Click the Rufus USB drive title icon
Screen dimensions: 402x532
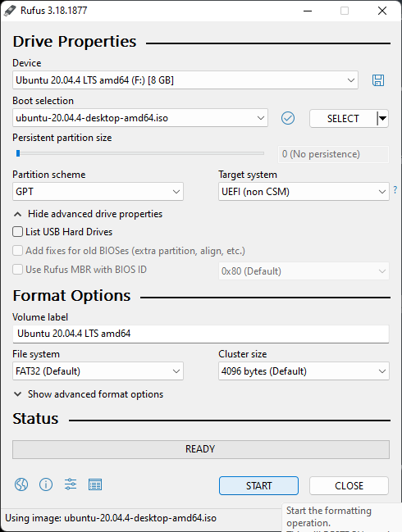(10, 11)
